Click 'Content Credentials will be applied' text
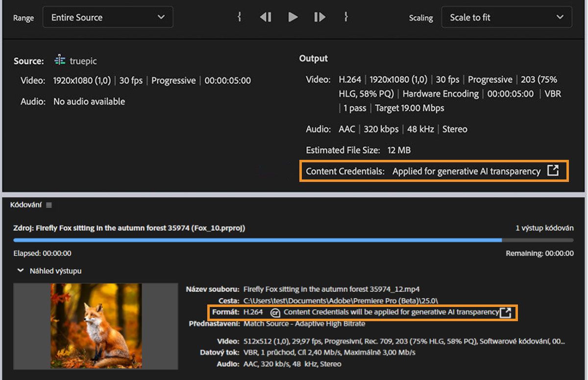Image resolution: width=588 pixels, height=380 pixels. pyautogui.click(x=391, y=312)
